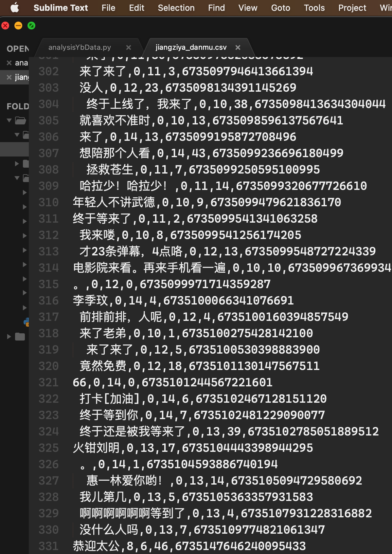Select the jiangziya_danmu.csv tab

[x=191, y=47]
